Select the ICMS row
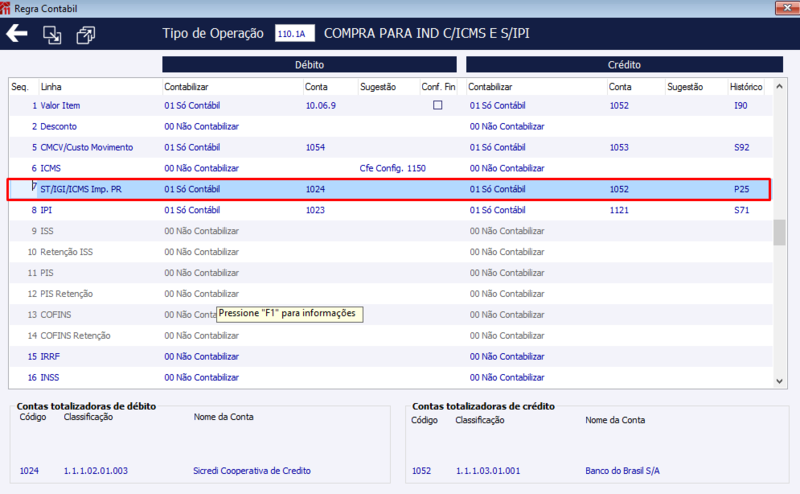 390,168
